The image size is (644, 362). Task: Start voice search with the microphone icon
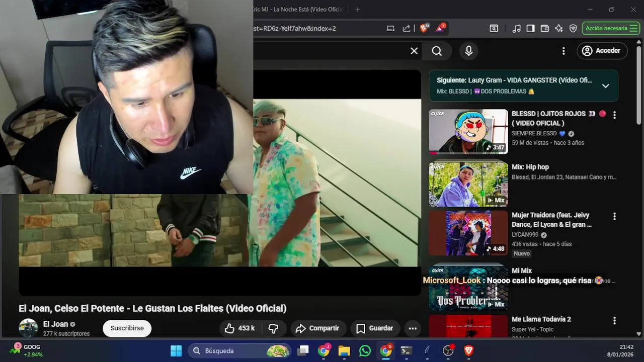[x=469, y=51]
